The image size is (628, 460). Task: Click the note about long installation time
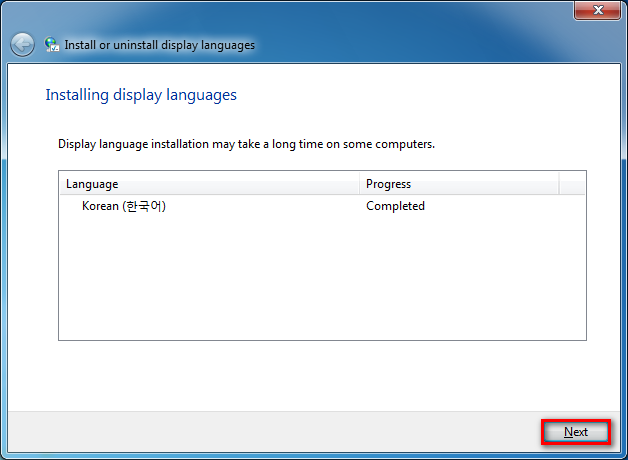pos(246,144)
